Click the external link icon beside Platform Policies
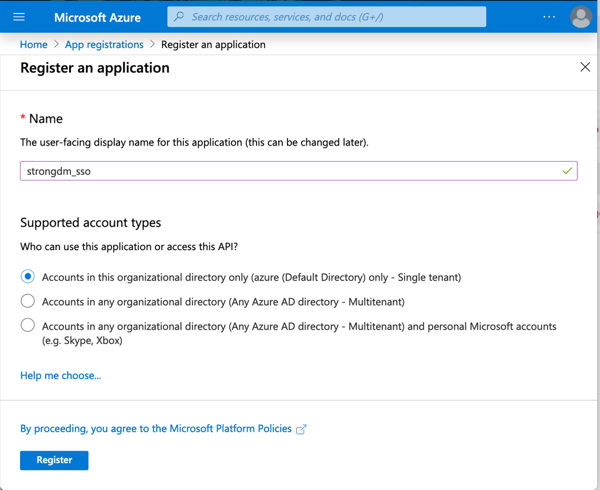This screenshot has height=490, width=600. click(x=301, y=429)
